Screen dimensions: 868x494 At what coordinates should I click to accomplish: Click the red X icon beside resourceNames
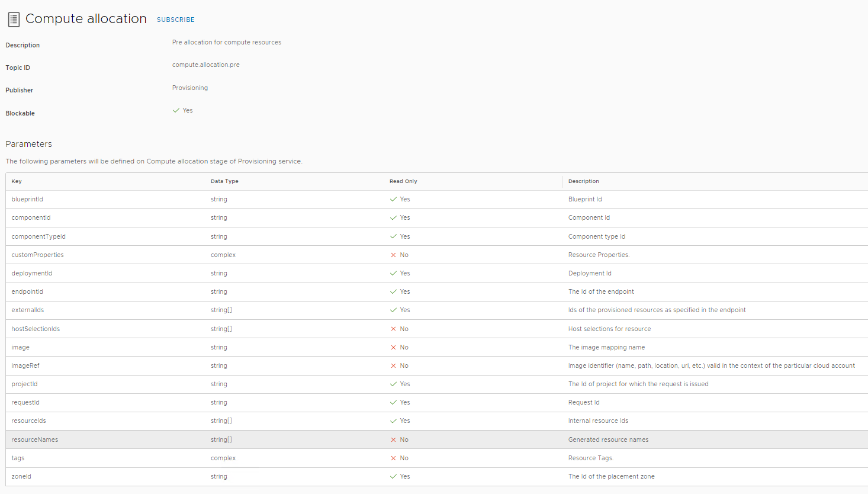pyautogui.click(x=392, y=440)
